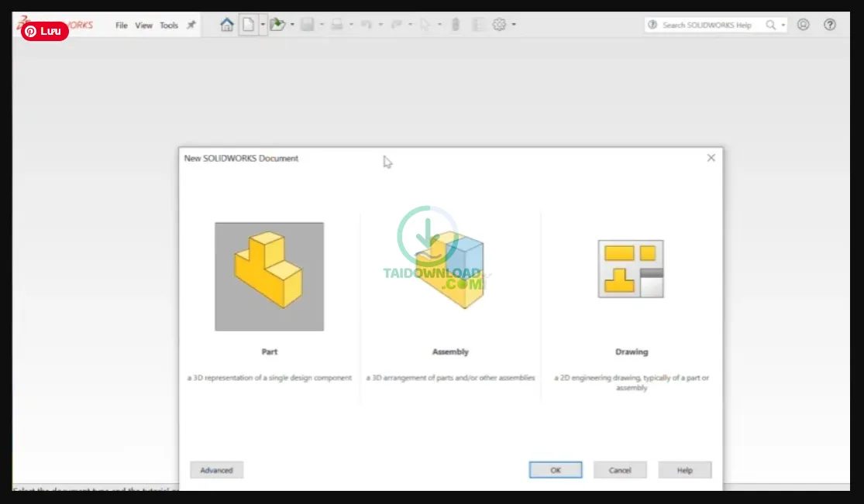Click OK to create the document
Image resolution: width=864 pixels, height=504 pixels.
click(555, 469)
